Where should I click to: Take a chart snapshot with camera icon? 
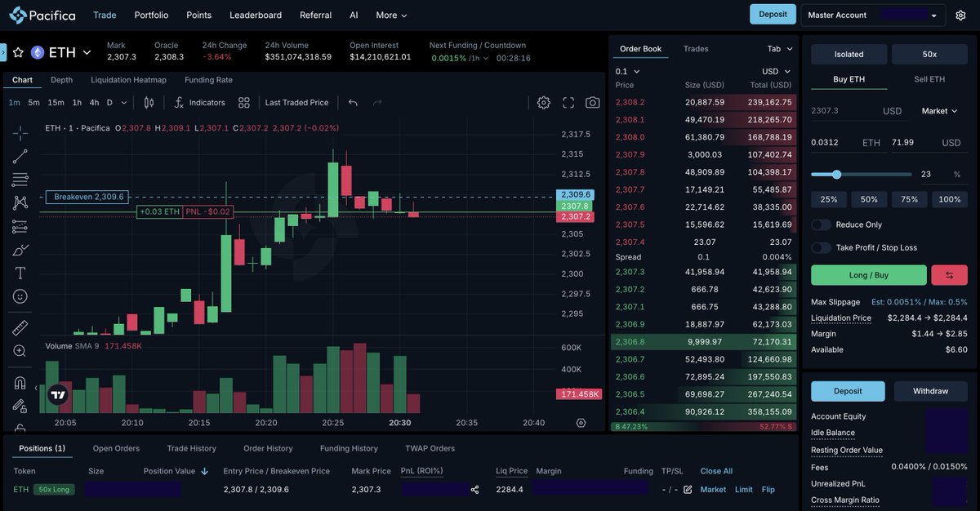tap(592, 103)
